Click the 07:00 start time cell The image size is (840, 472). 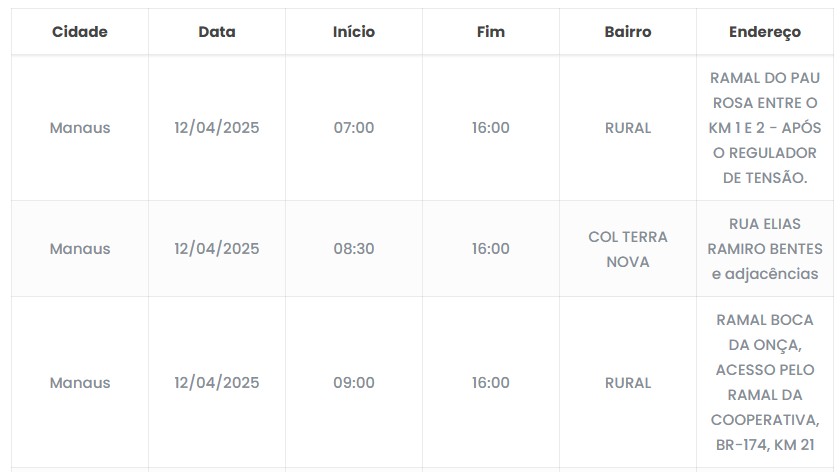pyautogui.click(x=354, y=128)
